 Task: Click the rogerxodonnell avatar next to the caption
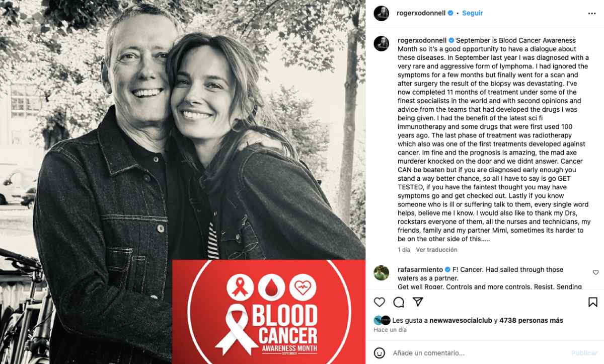(381, 44)
